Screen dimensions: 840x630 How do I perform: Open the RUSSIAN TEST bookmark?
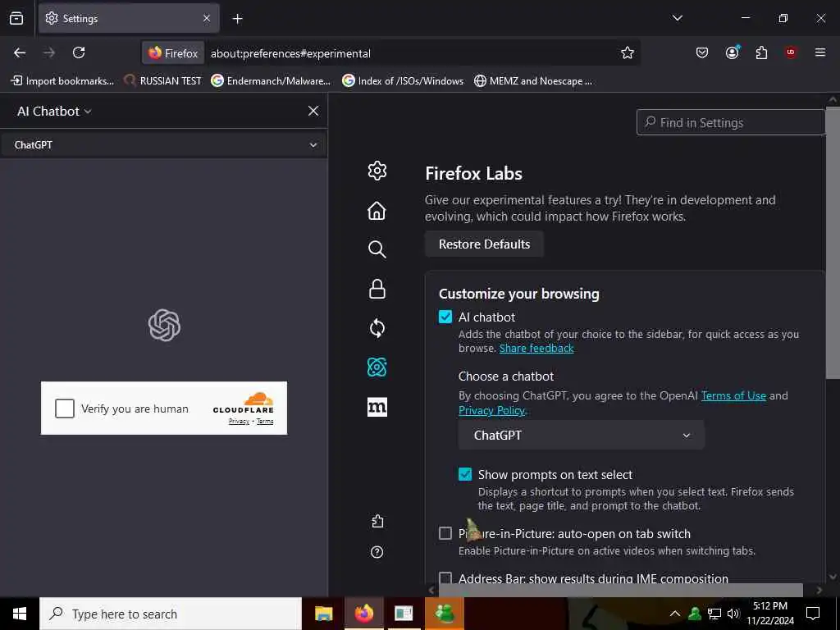pos(163,81)
